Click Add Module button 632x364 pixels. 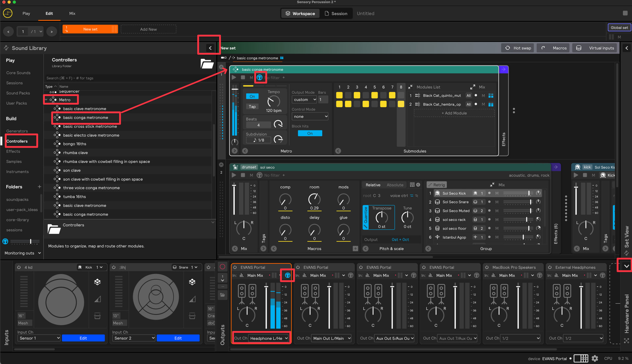point(454,113)
